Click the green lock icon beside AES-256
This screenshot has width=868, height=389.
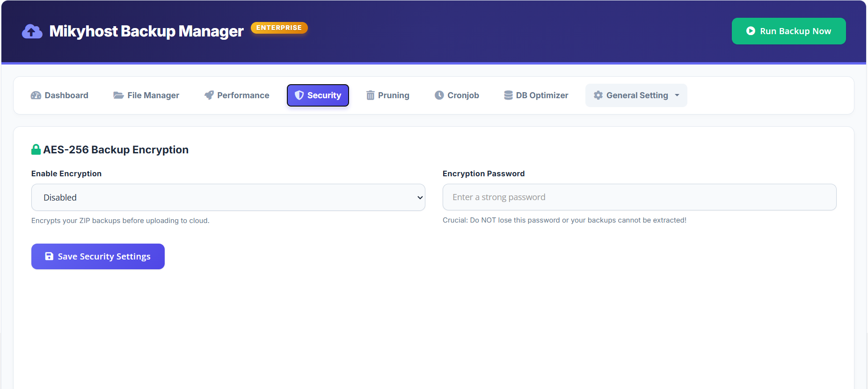[x=36, y=150]
